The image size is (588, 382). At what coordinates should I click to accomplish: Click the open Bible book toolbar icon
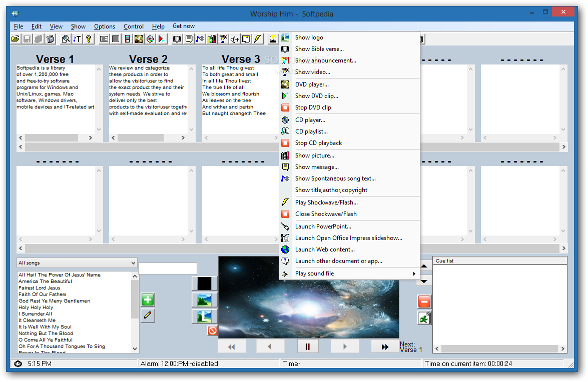177,38
